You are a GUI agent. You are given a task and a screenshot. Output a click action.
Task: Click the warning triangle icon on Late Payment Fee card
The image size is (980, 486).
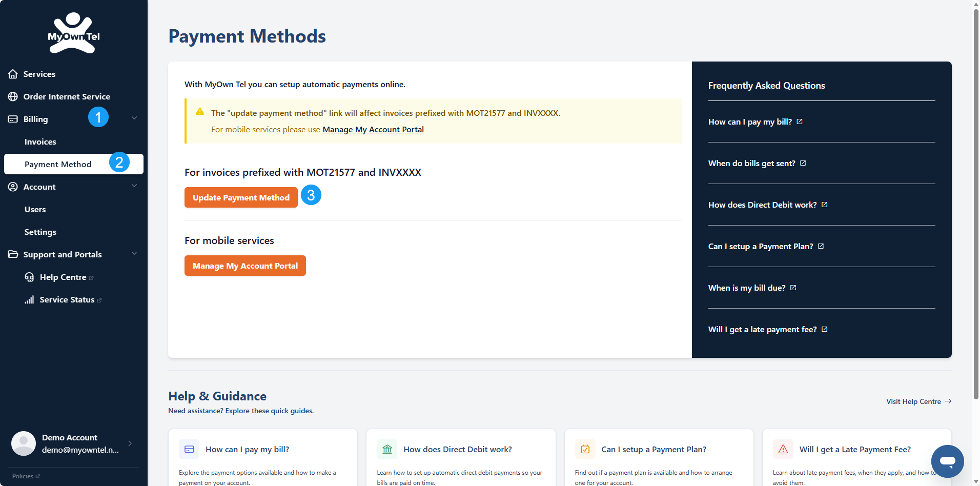coord(783,449)
